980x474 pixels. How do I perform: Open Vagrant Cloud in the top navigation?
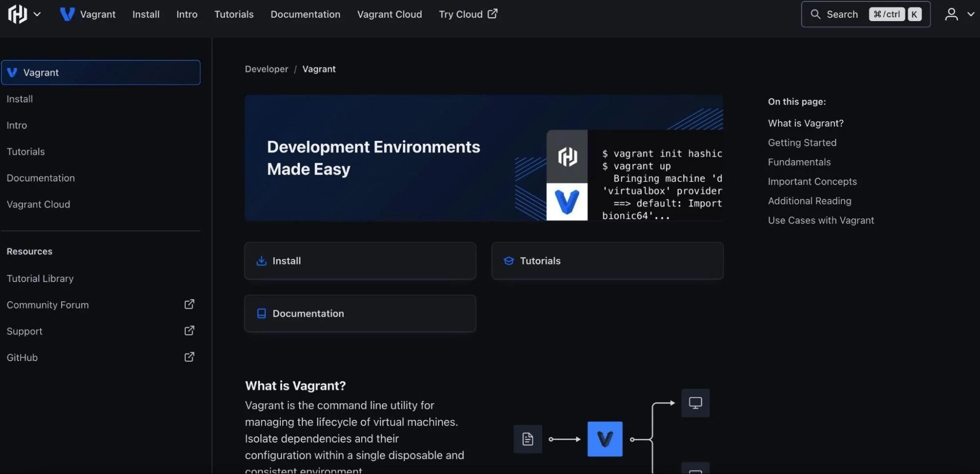[389, 14]
